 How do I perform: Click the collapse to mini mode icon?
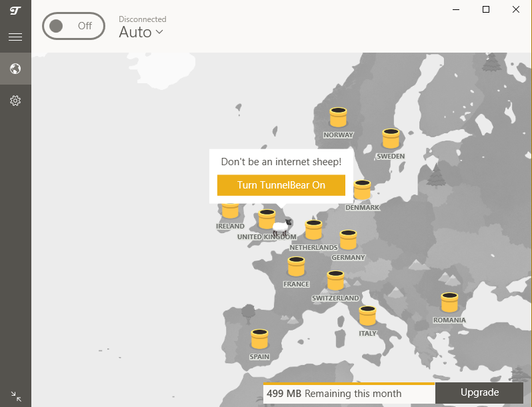(16, 396)
